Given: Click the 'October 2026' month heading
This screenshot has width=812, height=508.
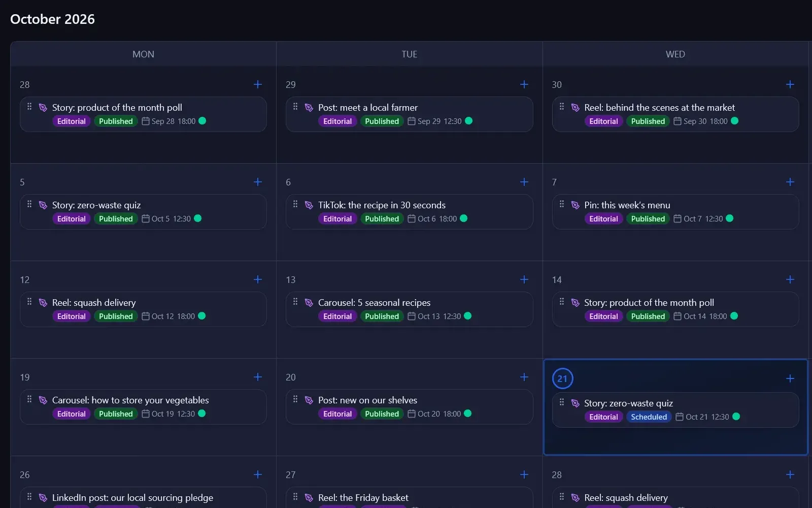Looking at the screenshot, I should [52, 19].
